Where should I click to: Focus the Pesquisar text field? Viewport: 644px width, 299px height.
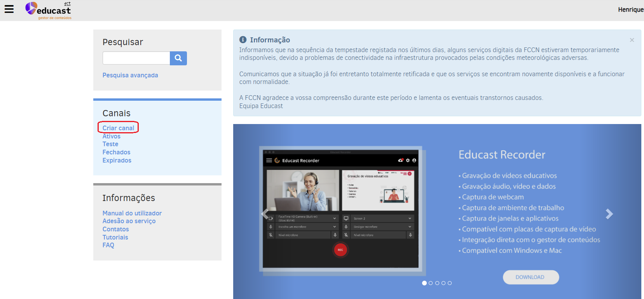coord(136,58)
